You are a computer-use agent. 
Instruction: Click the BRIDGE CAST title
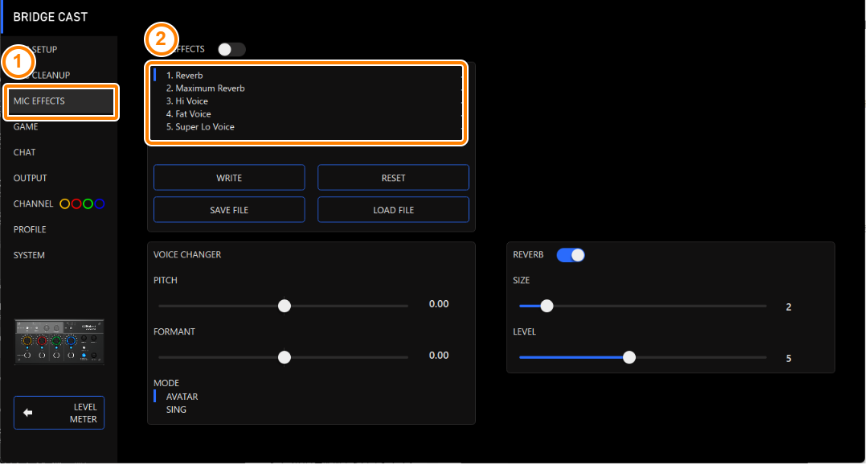click(51, 17)
